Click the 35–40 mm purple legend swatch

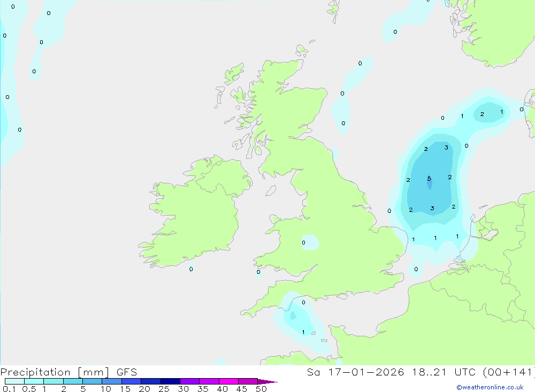pyautogui.click(x=209, y=381)
